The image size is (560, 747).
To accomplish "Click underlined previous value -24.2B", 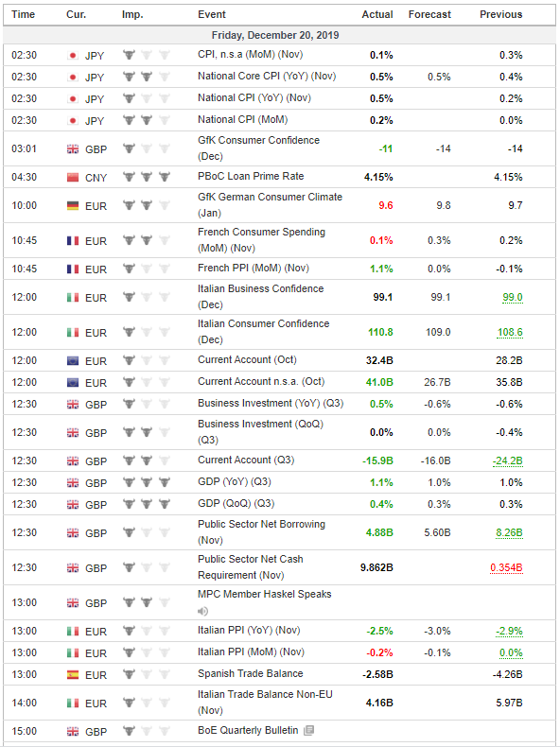I will (x=507, y=461).
